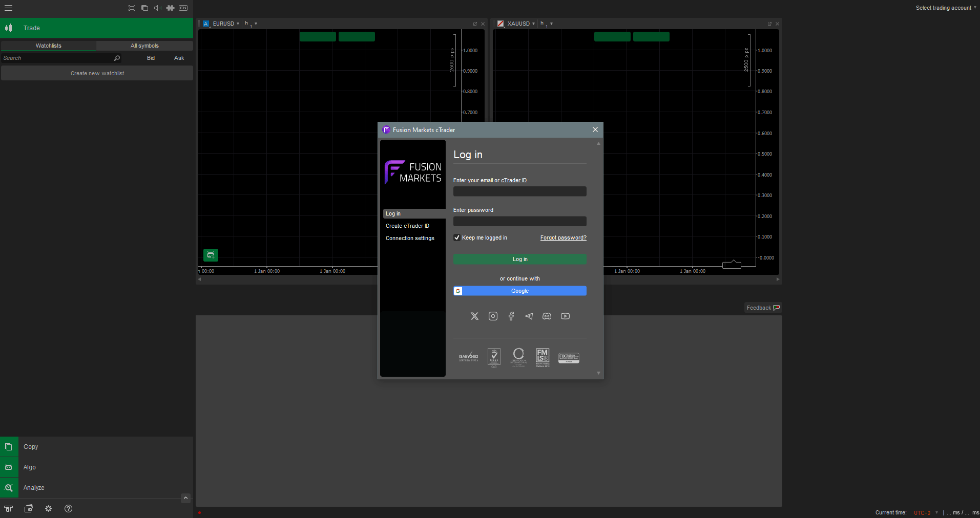This screenshot has width=980, height=518.
Task: Detach the XAUUSD chart window
Action: 769,24
